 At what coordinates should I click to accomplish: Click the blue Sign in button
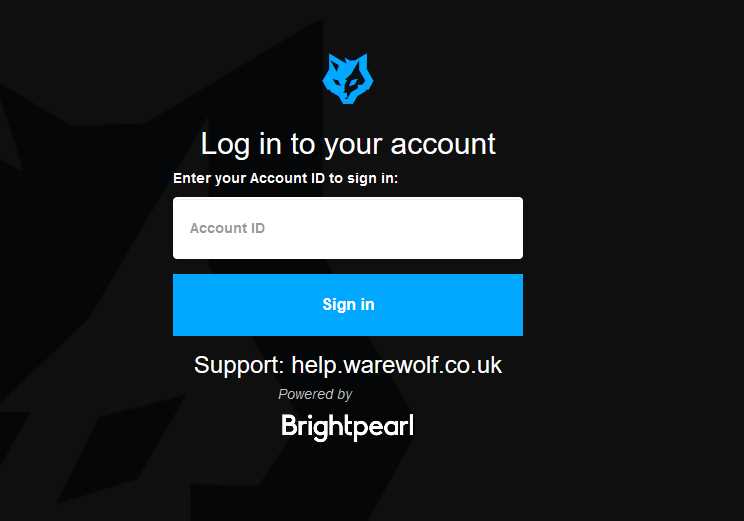pos(348,305)
